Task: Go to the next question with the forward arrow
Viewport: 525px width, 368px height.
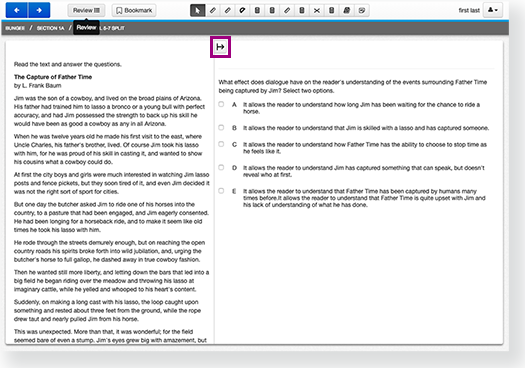Action: click(39, 10)
